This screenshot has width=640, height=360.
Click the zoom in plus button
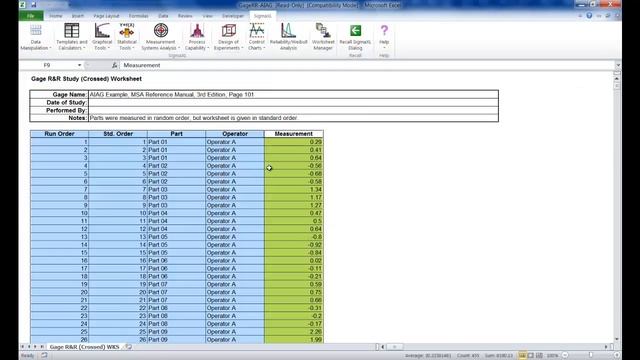point(616,356)
